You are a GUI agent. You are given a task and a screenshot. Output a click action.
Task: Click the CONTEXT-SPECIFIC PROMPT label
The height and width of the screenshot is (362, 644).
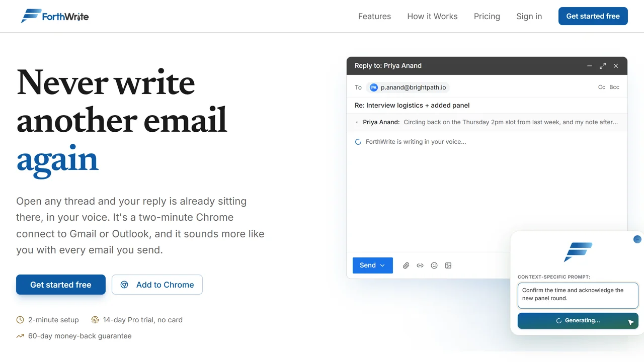click(x=554, y=277)
